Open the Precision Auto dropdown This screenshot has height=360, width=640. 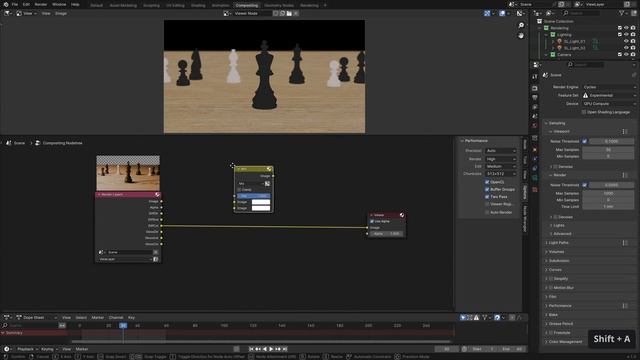(x=501, y=151)
